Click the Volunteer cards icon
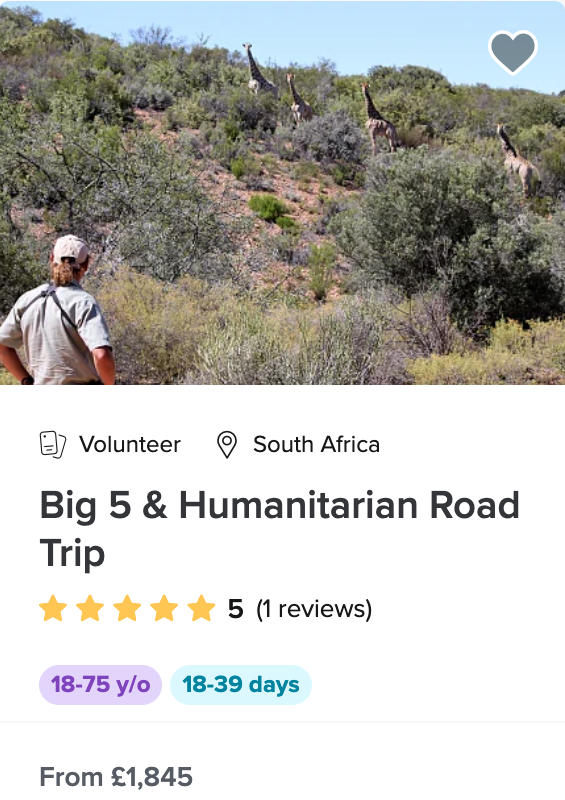 pos(53,444)
